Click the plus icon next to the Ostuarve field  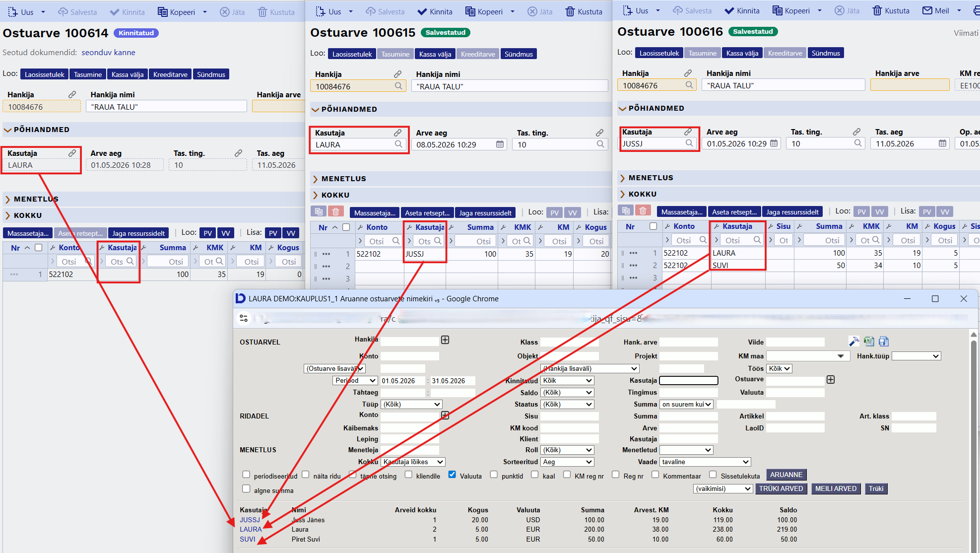pyautogui.click(x=831, y=380)
